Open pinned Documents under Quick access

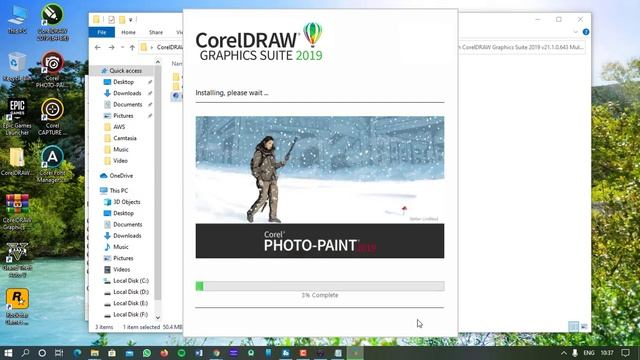(127, 104)
